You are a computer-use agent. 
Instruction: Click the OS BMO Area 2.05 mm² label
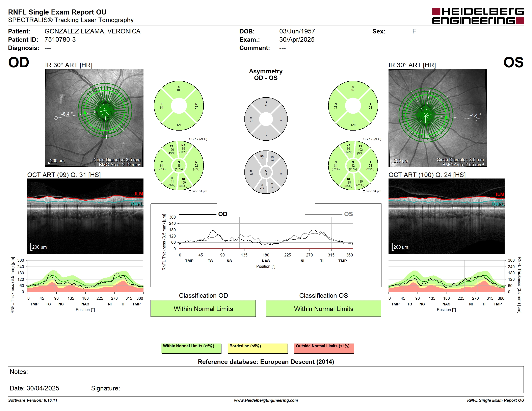click(463, 165)
